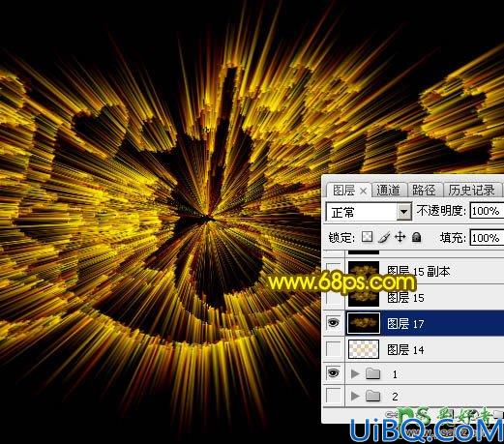
Task: Toggle lock position move icon
Action: tap(400, 237)
